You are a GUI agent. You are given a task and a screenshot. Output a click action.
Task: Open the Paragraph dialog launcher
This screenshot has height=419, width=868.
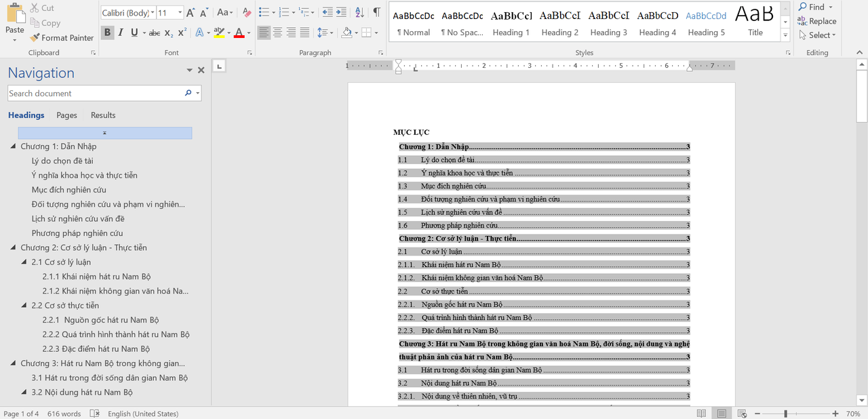380,53
